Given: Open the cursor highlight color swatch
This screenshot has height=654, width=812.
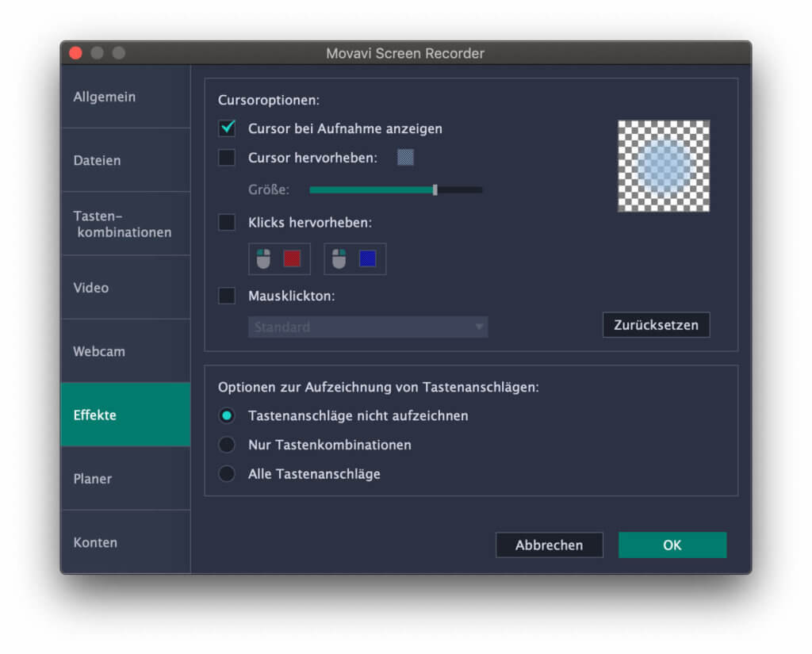Looking at the screenshot, I should tap(405, 157).
